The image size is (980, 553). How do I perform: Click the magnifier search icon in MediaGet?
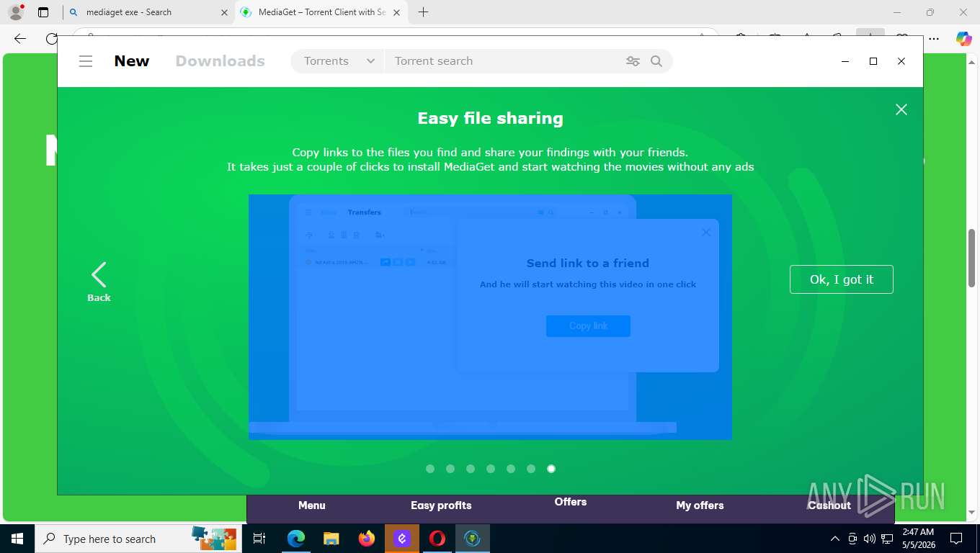pos(656,61)
